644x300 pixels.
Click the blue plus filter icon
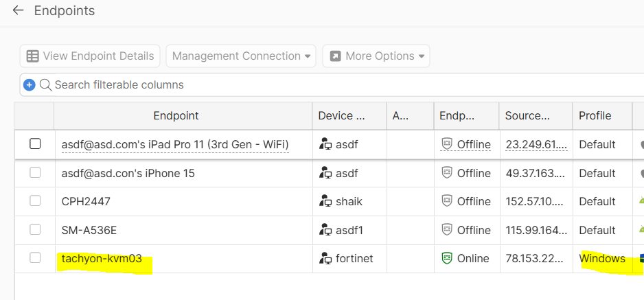[x=29, y=85]
